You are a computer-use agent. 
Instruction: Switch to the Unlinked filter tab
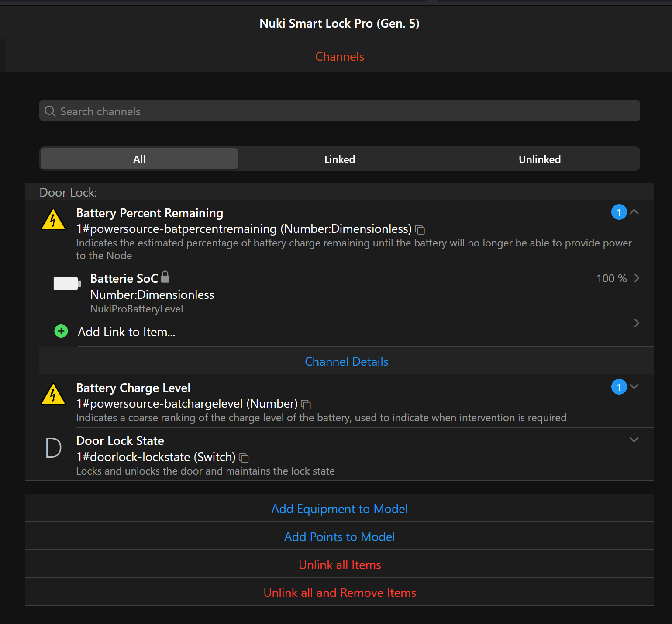pyautogui.click(x=539, y=159)
